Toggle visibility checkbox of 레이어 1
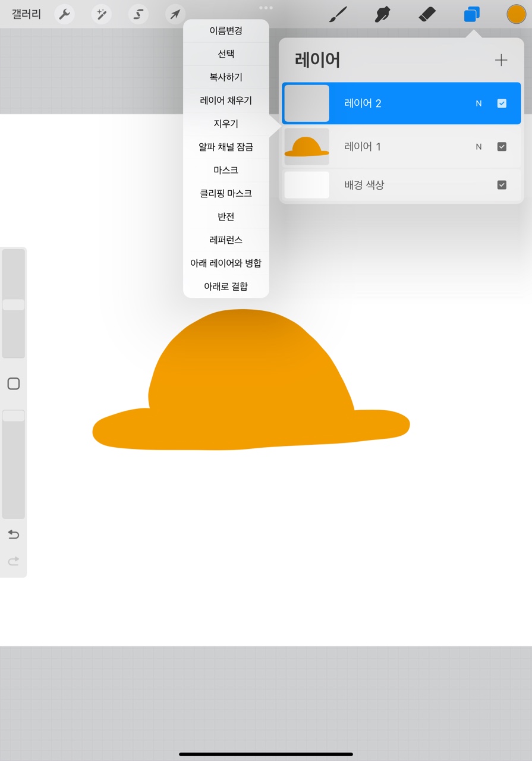Image resolution: width=532 pixels, height=761 pixels. point(502,147)
